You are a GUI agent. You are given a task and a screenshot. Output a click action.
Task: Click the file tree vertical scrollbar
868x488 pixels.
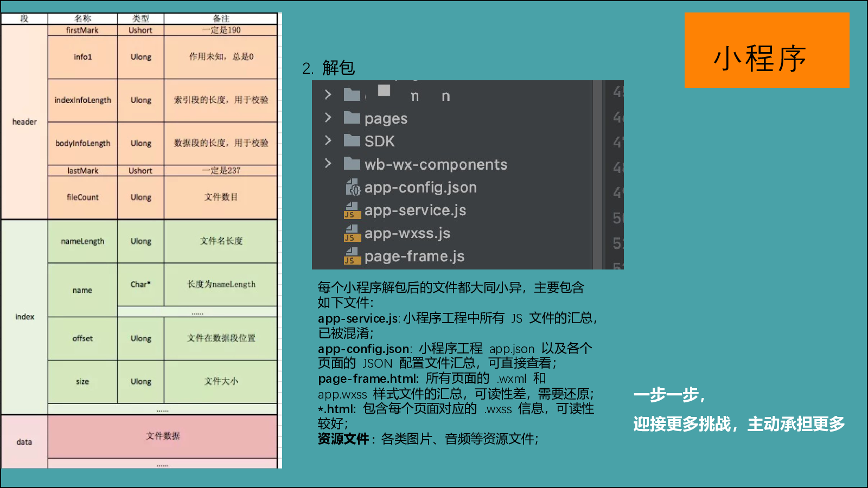598,175
